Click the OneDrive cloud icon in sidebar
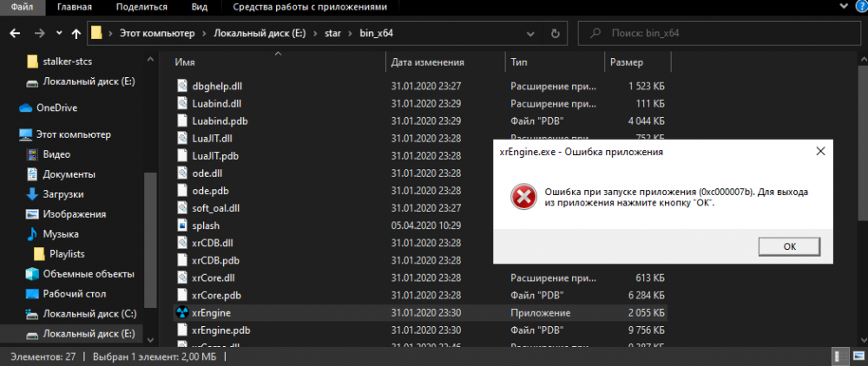Viewport: 868px width, 366px height. point(26,108)
